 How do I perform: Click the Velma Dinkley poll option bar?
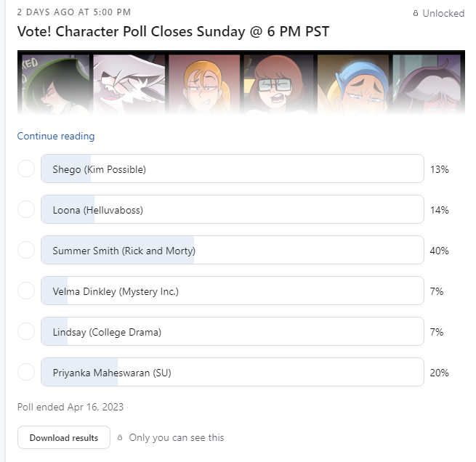tap(233, 291)
